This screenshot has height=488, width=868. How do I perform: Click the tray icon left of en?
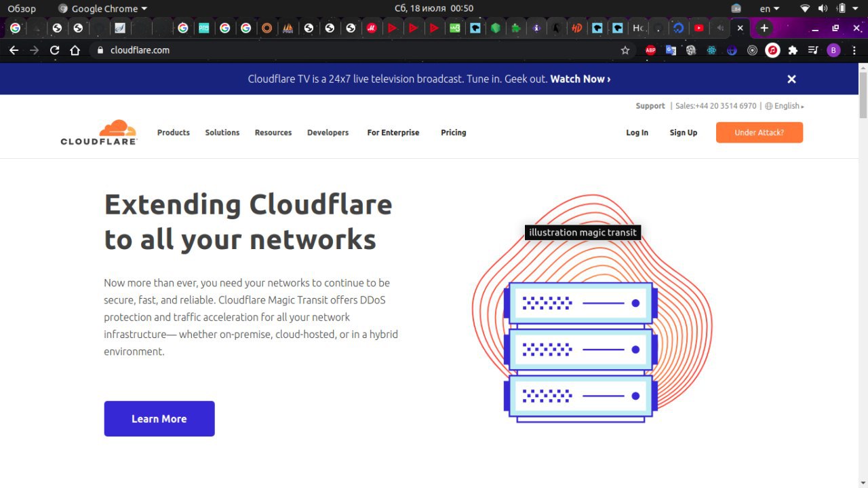point(736,8)
